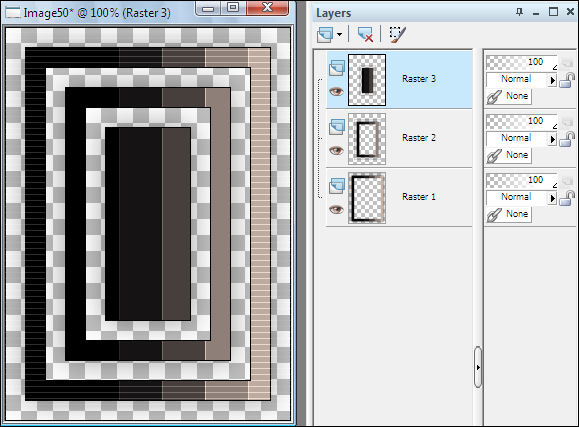The image size is (579, 427).
Task: Select the Raster 1 layer name
Action: (419, 197)
